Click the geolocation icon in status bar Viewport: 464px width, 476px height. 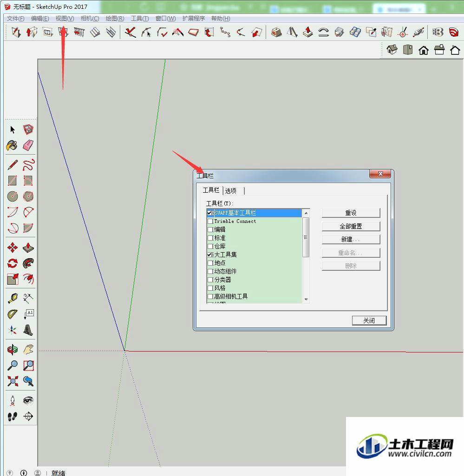[x=10, y=473]
